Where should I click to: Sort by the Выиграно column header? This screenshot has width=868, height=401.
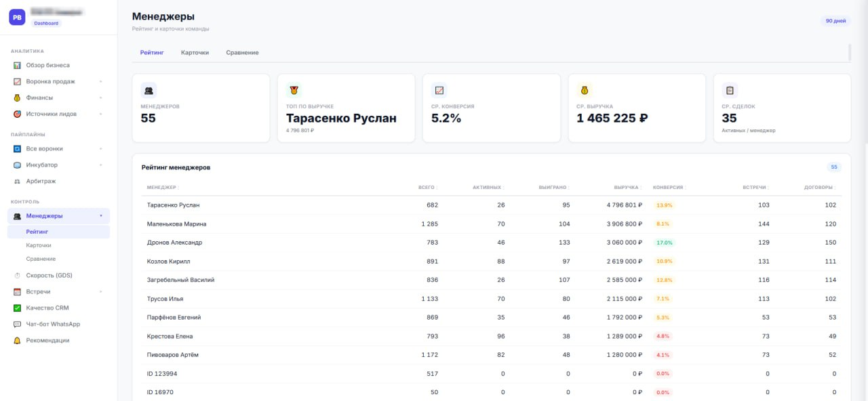point(554,187)
